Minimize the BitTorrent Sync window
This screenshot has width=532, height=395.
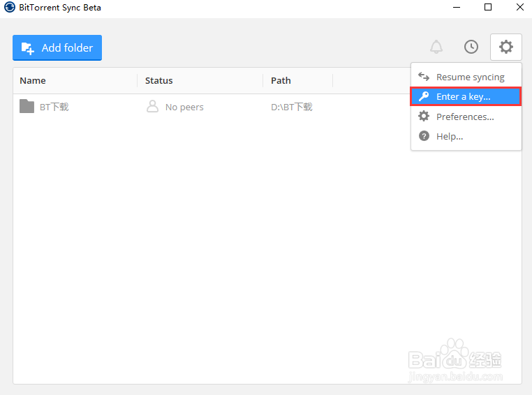[457, 7]
